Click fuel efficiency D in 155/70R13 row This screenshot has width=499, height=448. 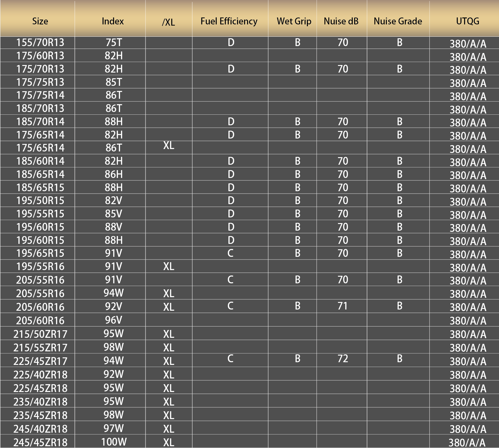tap(231, 42)
